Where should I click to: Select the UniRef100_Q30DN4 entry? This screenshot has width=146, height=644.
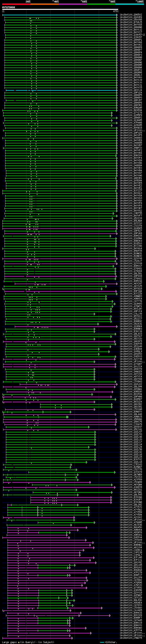pyautogui.click(x=131, y=239)
